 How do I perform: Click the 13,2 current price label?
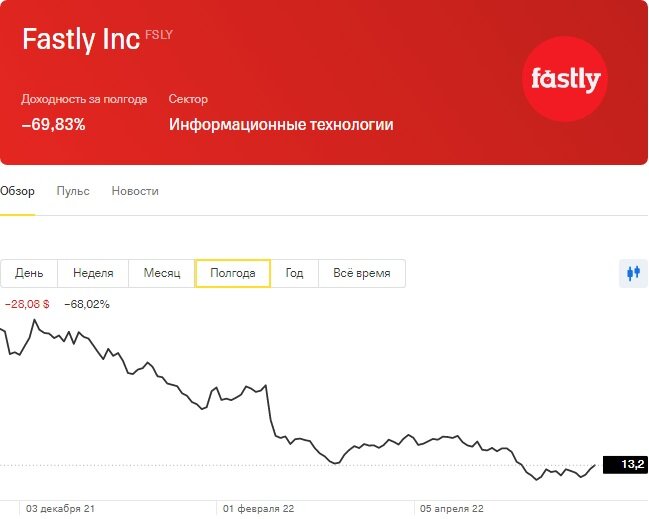tap(625, 464)
